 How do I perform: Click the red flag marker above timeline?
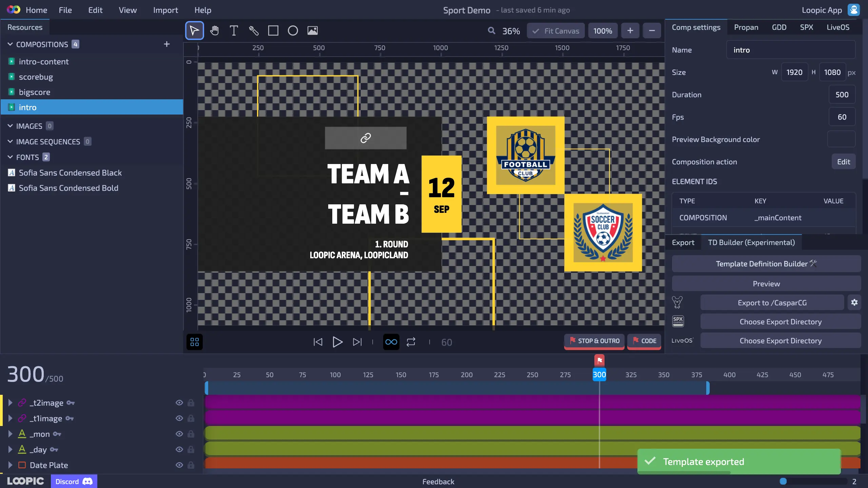pos(599,360)
